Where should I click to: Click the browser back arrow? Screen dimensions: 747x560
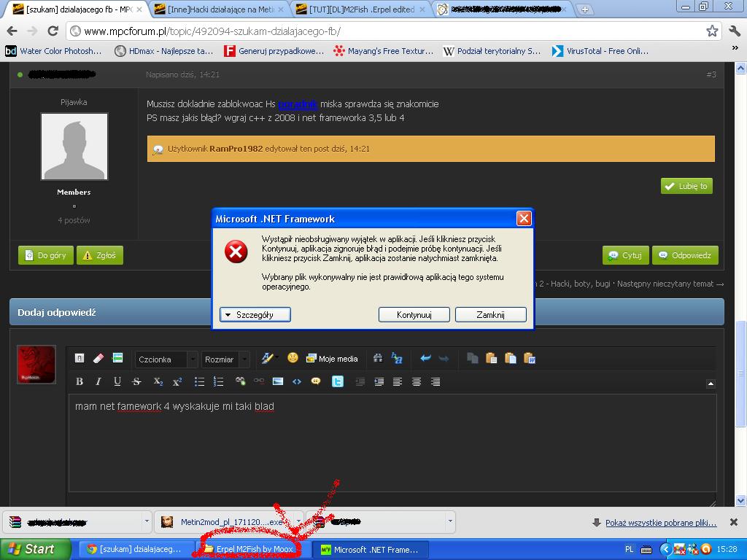click(12, 31)
